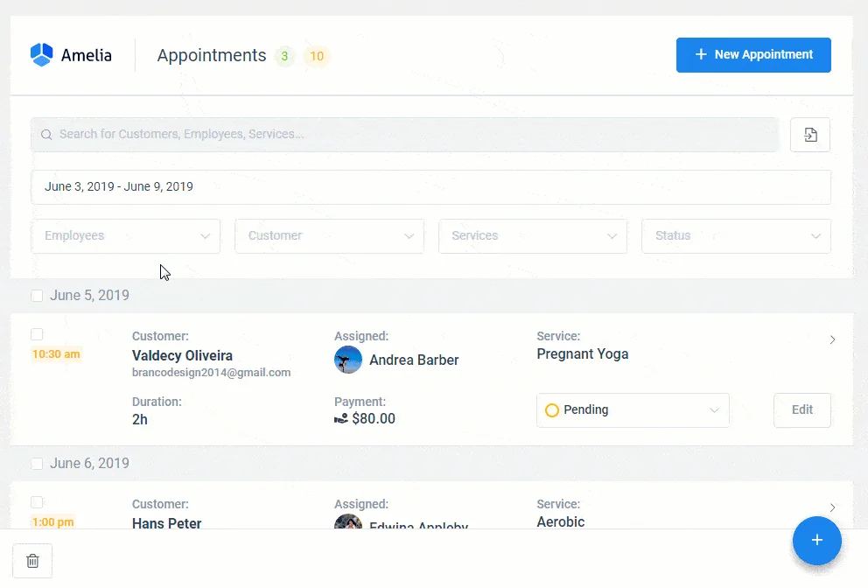The width and height of the screenshot is (868, 588).
Task: Click the Pregnant Yoga service name
Action: pyautogui.click(x=583, y=354)
